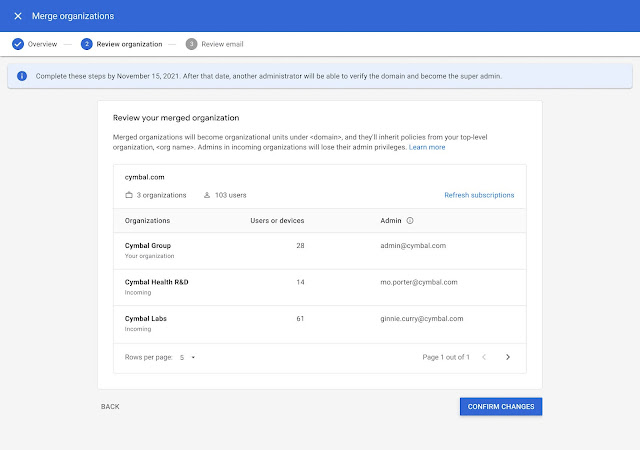Click the 3 organizations count
The image size is (640, 450).
coord(161,195)
